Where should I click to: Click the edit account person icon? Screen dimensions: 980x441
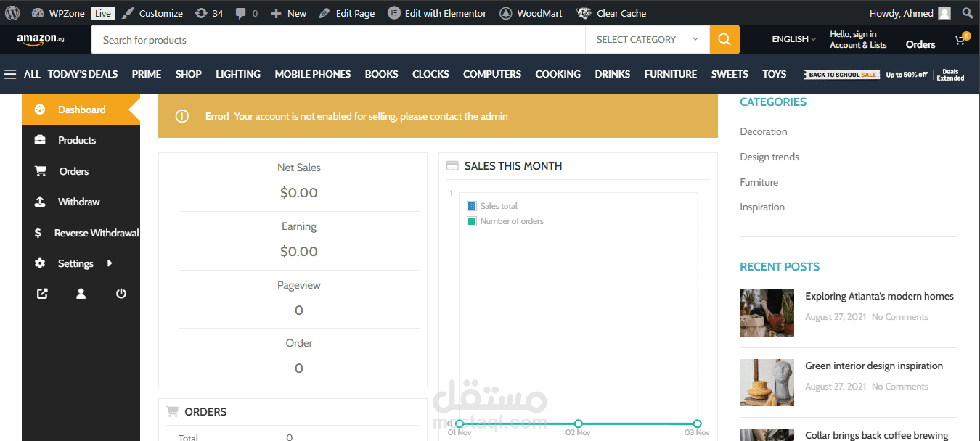pos(81,294)
